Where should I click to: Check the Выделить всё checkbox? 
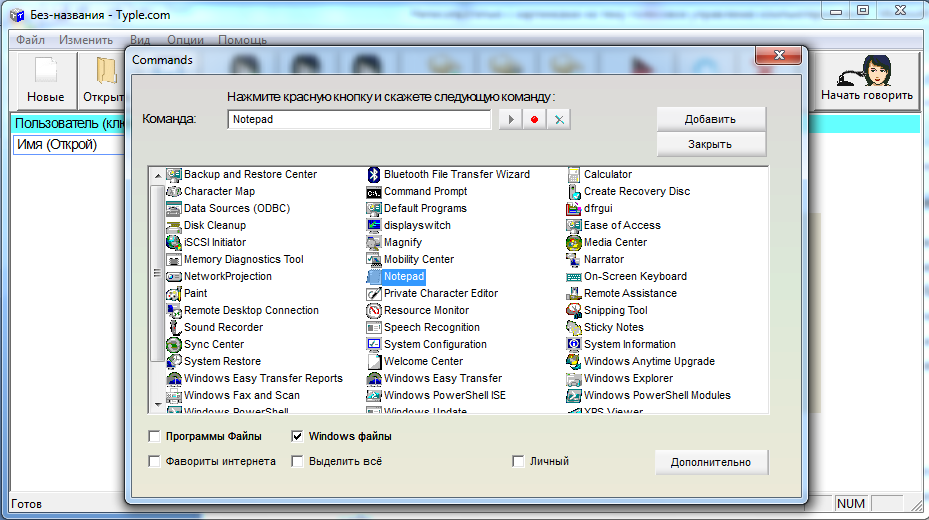click(x=298, y=462)
